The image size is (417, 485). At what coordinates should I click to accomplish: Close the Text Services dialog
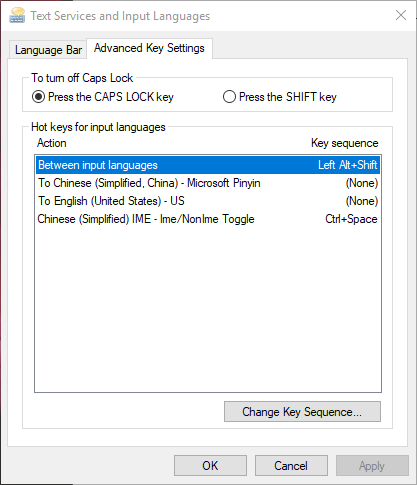pos(401,15)
